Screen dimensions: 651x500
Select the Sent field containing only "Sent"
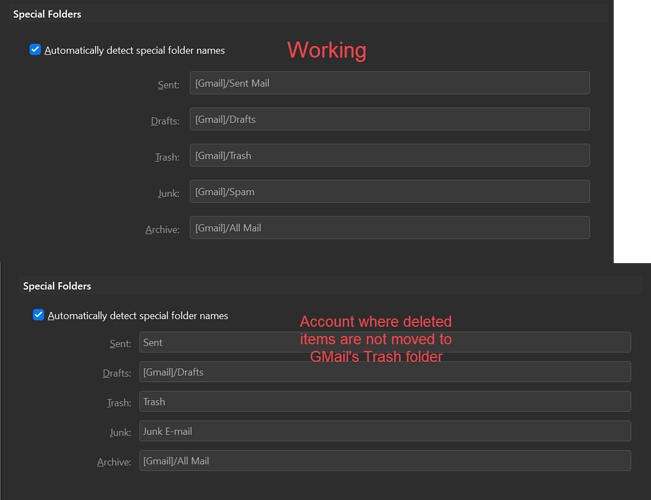click(x=385, y=342)
